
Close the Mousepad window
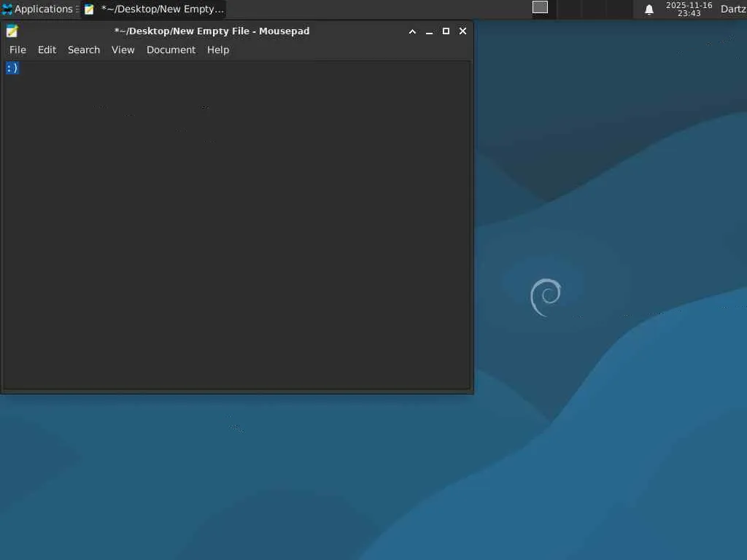tap(462, 31)
